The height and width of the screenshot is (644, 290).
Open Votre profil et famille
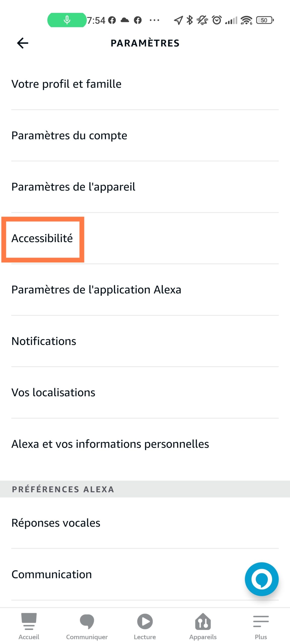coord(145,84)
